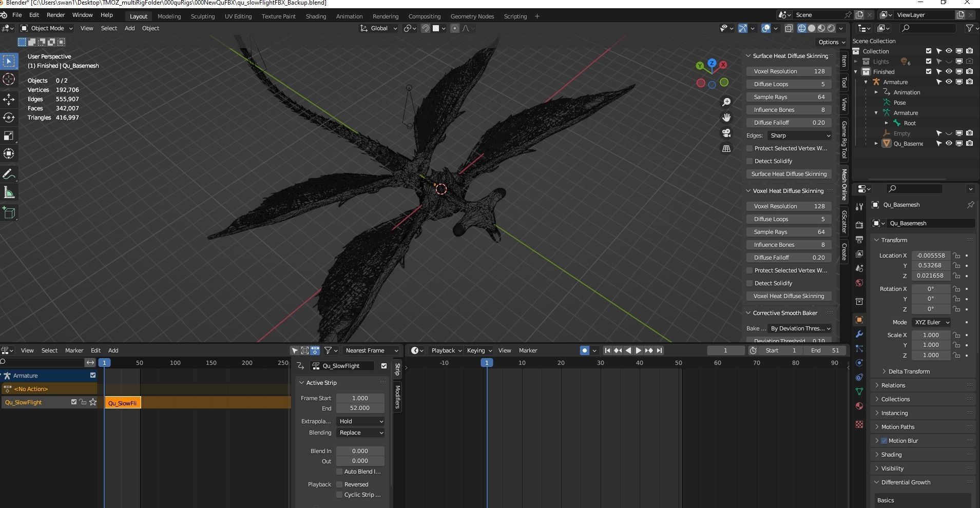Switch to the Animation workspace tab
Image resolution: width=980 pixels, height=508 pixels.
349,16
